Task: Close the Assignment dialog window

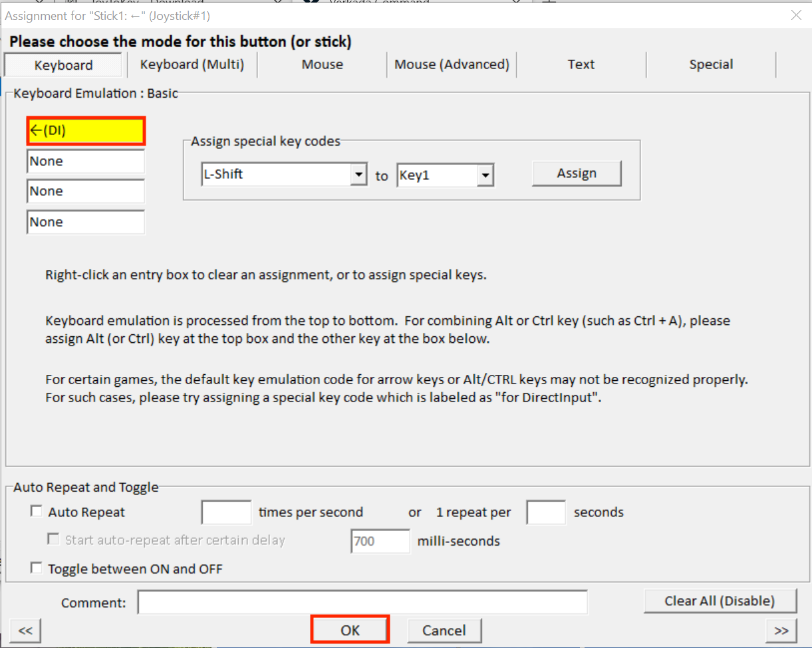Action: coord(795,15)
